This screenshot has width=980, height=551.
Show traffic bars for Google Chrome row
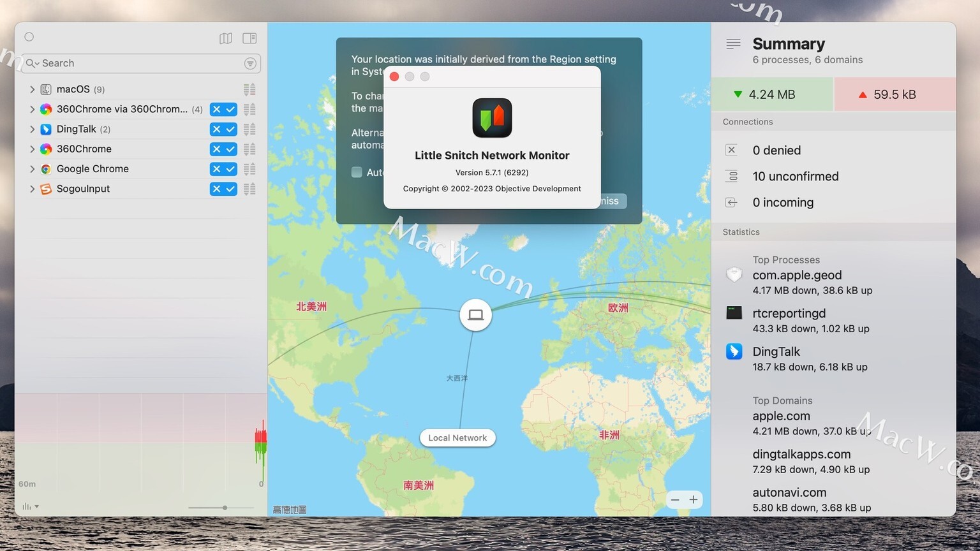[249, 169]
